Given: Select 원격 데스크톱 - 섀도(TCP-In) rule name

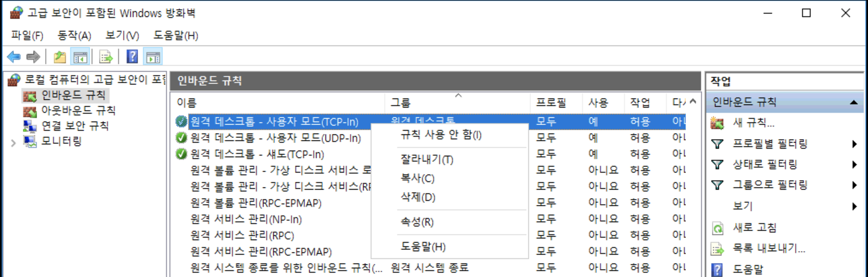Looking at the screenshot, I should [257, 154].
